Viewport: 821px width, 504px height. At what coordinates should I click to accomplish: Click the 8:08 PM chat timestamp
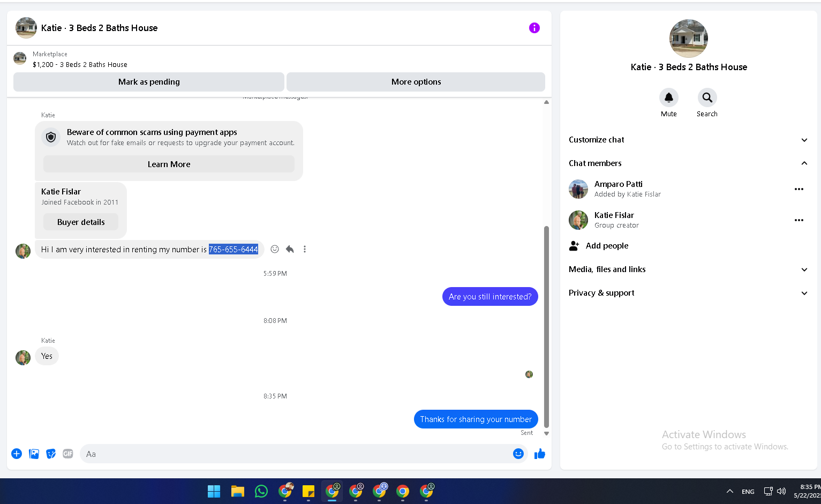coord(275,321)
